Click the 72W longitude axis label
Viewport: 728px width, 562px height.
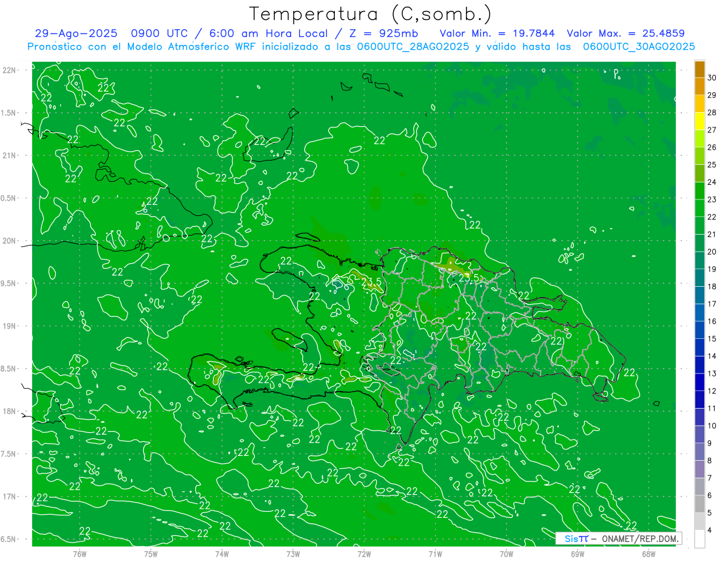coord(364,554)
